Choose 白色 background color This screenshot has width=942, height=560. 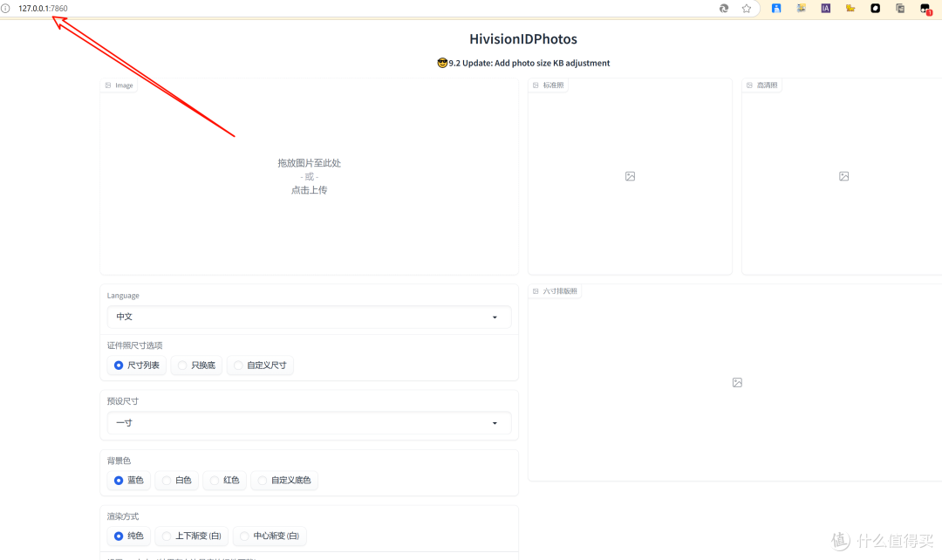point(177,480)
